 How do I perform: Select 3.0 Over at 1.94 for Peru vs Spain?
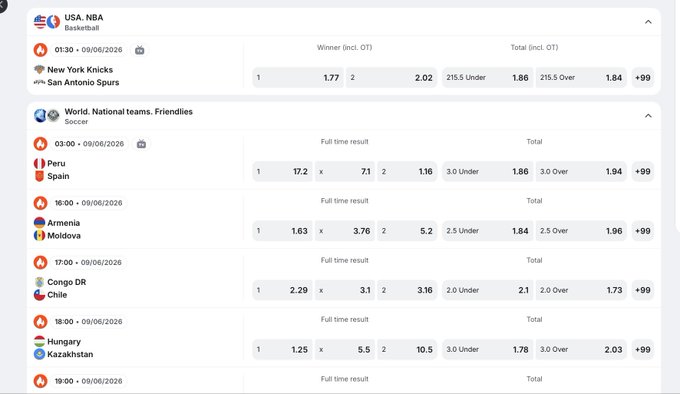coord(581,172)
